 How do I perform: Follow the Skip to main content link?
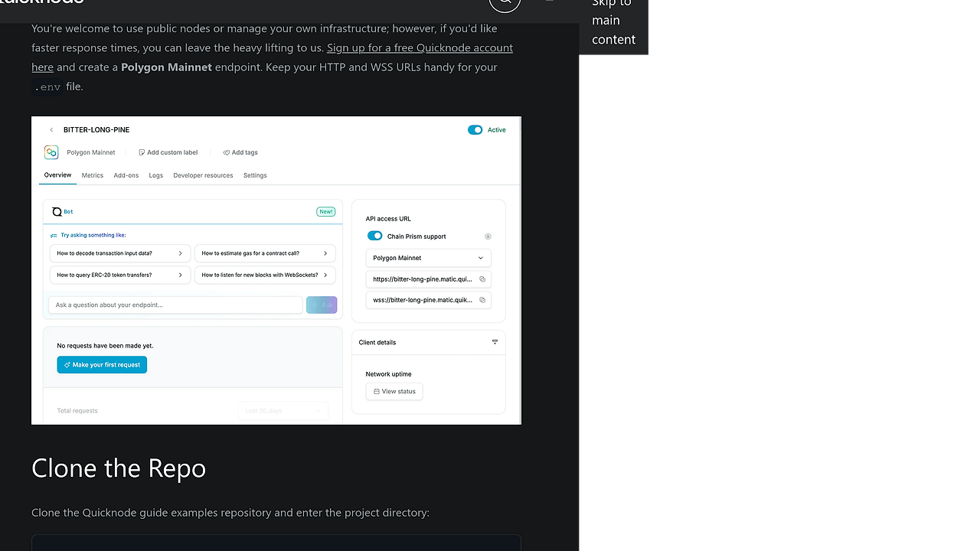pyautogui.click(x=613, y=21)
